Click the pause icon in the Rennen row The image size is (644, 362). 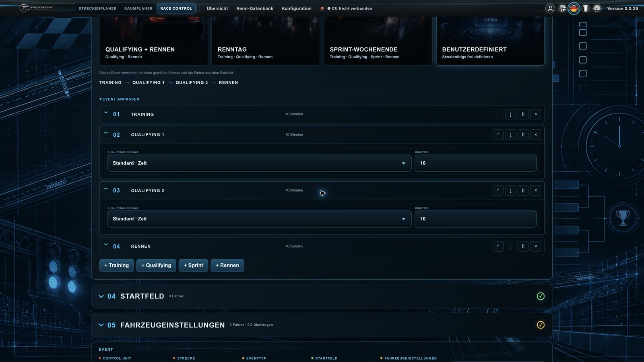pos(523,247)
